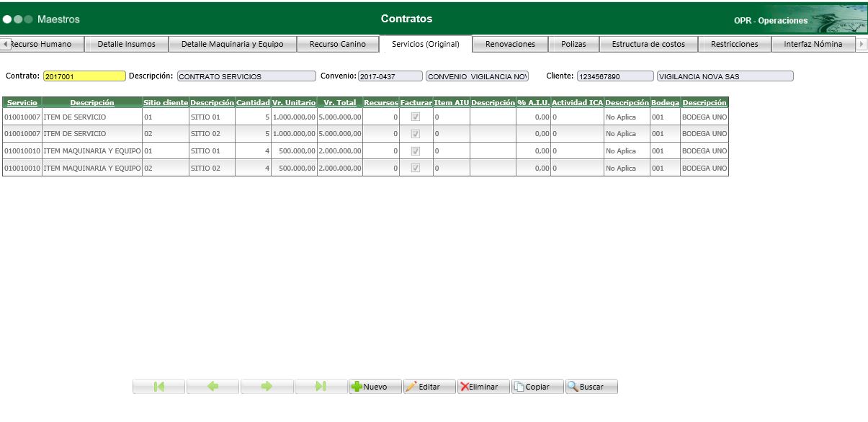Switch to Detalle Insumos tab
868x422 pixels.
127,44
